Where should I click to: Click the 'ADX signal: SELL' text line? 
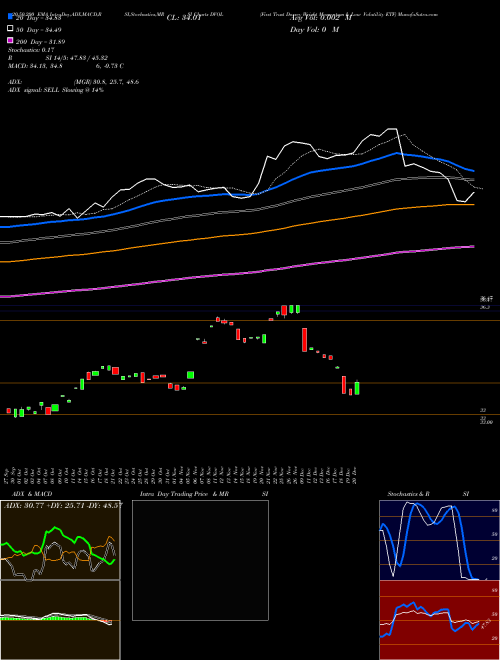pos(56,90)
